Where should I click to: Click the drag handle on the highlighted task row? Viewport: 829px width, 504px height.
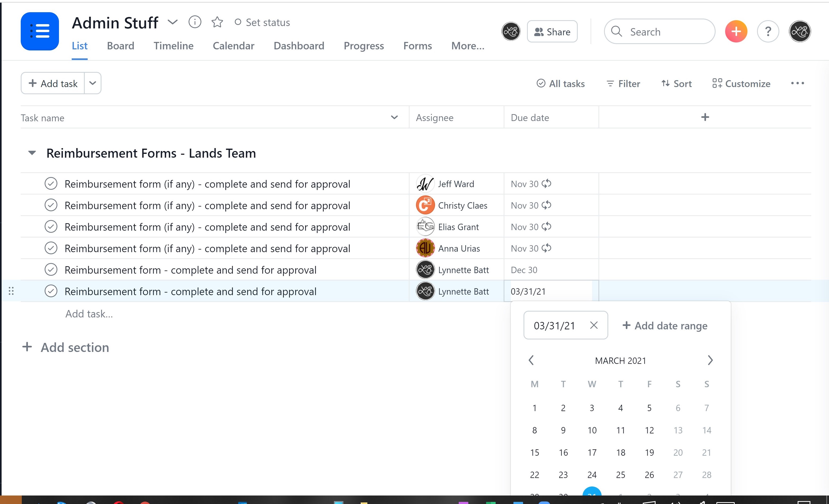click(11, 291)
